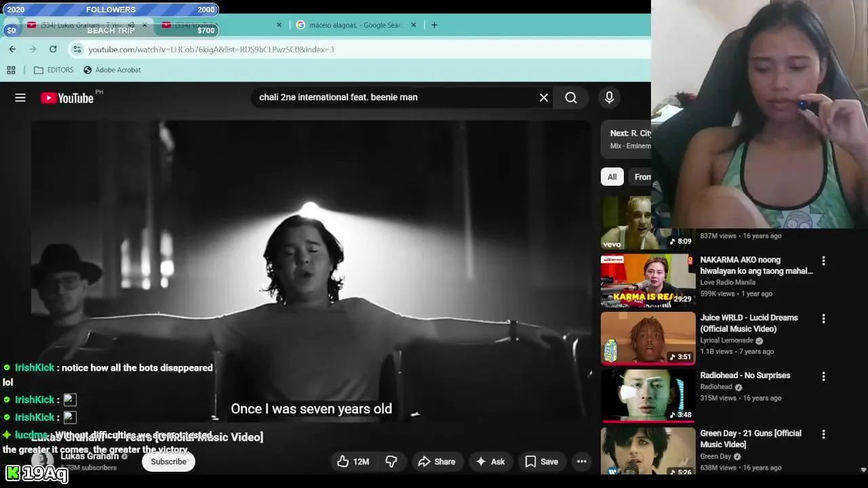Open Juice WRLD - Lucid Dreams title
Viewport: 868px width, 488px height.
(x=749, y=323)
